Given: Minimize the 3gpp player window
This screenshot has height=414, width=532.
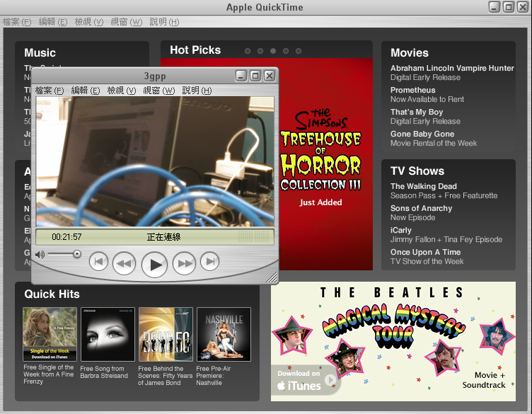Looking at the screenshot, I should [241, 76].
